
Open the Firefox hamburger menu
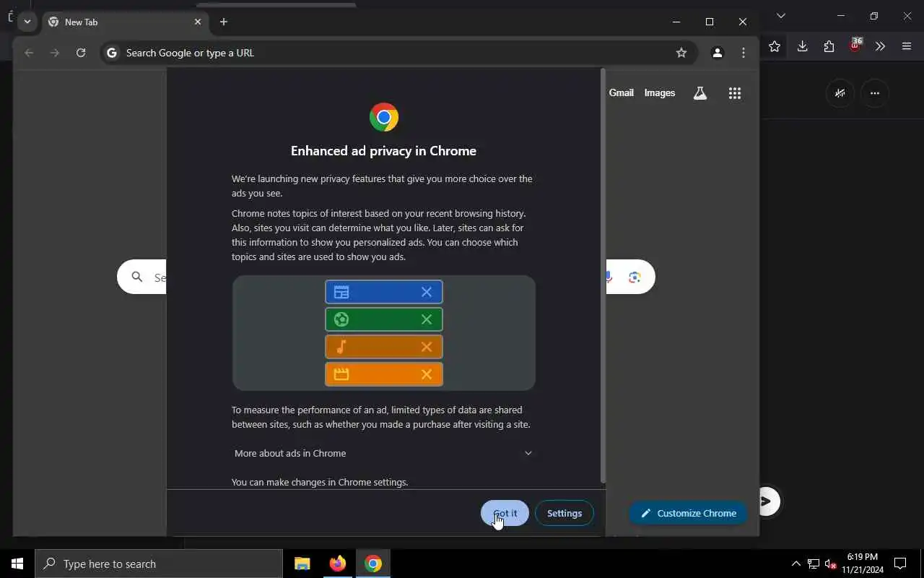click(x=907, y=46)
